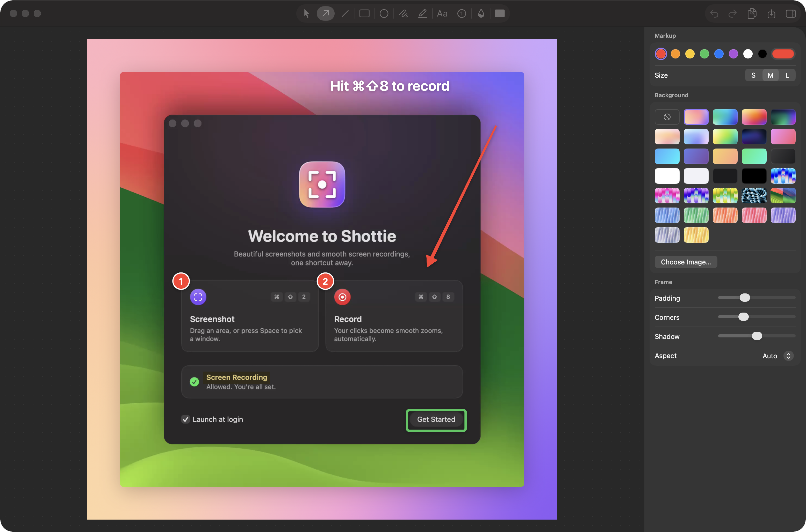Choose the solid sky blue background
The height and width of the screenshot is (532, 806).
click(667, 156)
